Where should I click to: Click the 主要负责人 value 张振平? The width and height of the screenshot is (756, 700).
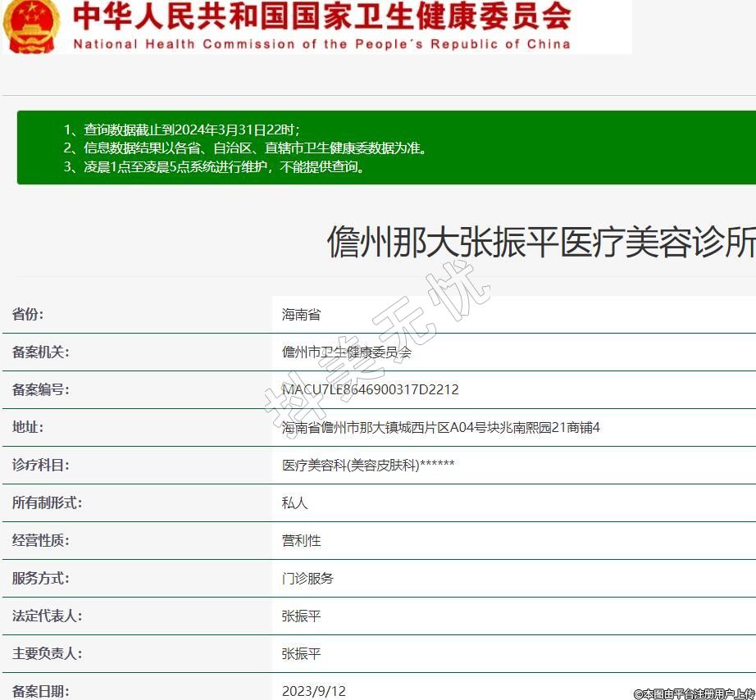coord(301,654)
